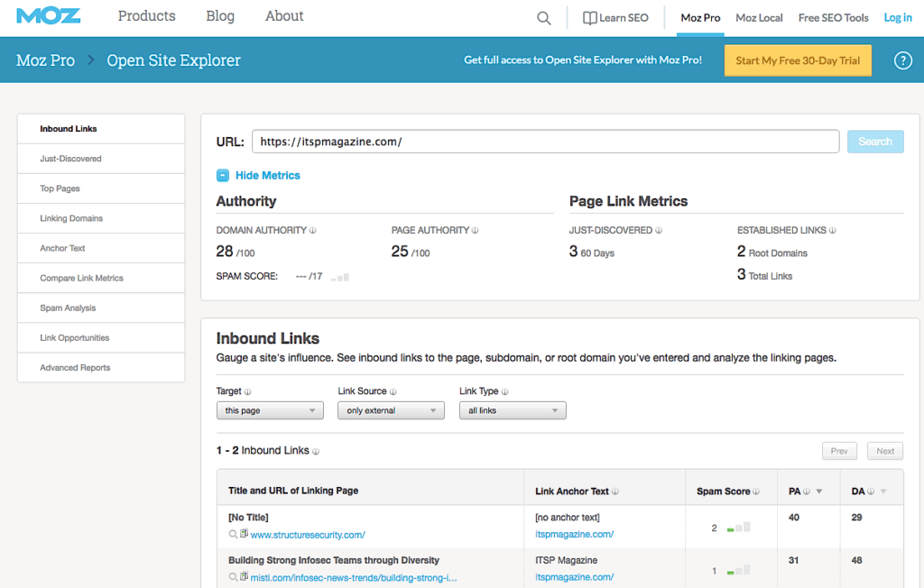Screen dimensions: 924x588
Task: Click Page Authority info icon
Action: (475, 230)
